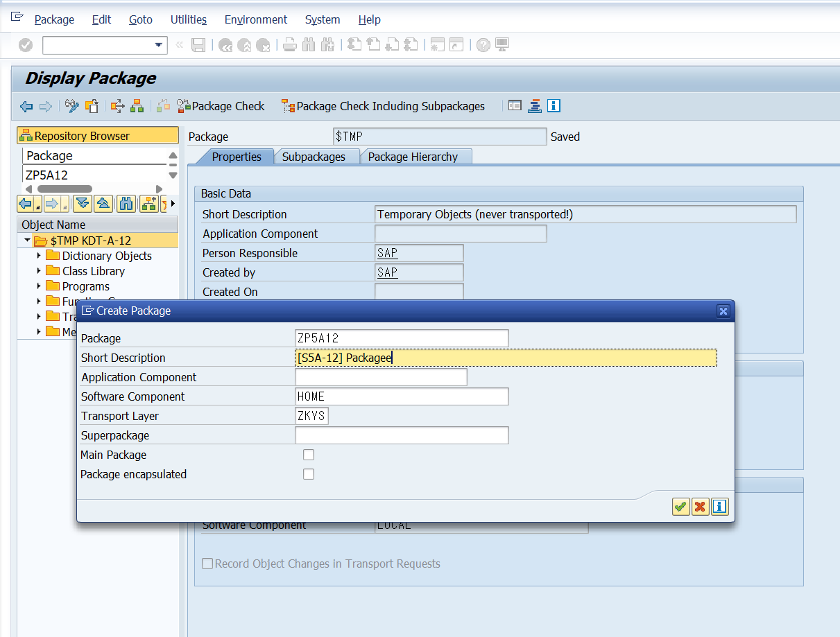Switch to the Subpackages tab
The height and width of the screenshot is (637, 840).
[x=314, y=157]
